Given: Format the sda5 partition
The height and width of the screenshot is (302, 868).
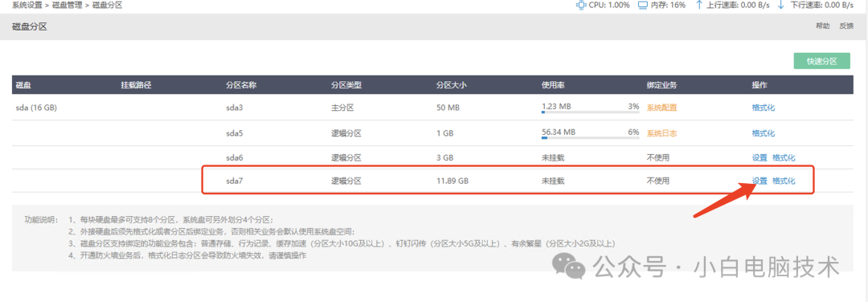Looking at the screenshot, I should pyautogui.click(x=764, y=133).
